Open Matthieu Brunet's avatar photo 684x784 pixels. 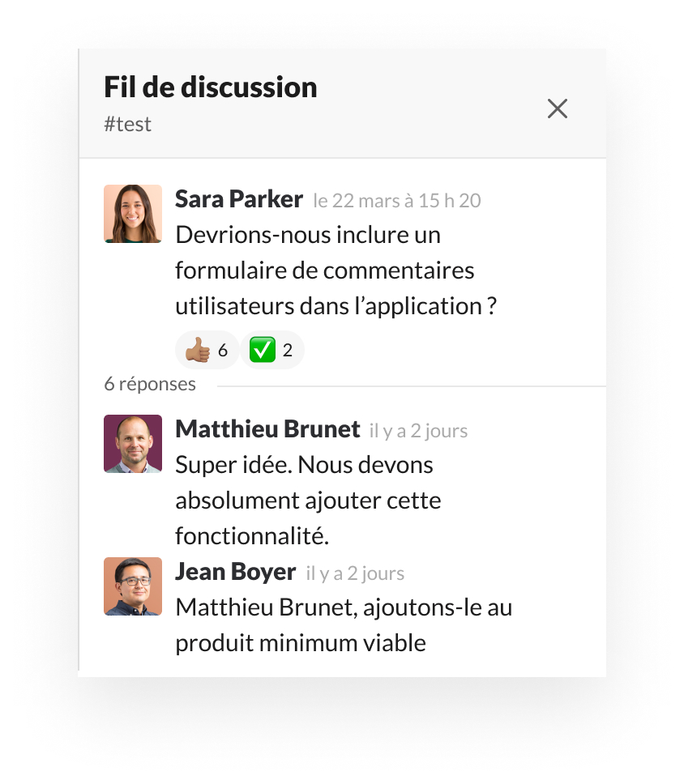coord(133,444)
